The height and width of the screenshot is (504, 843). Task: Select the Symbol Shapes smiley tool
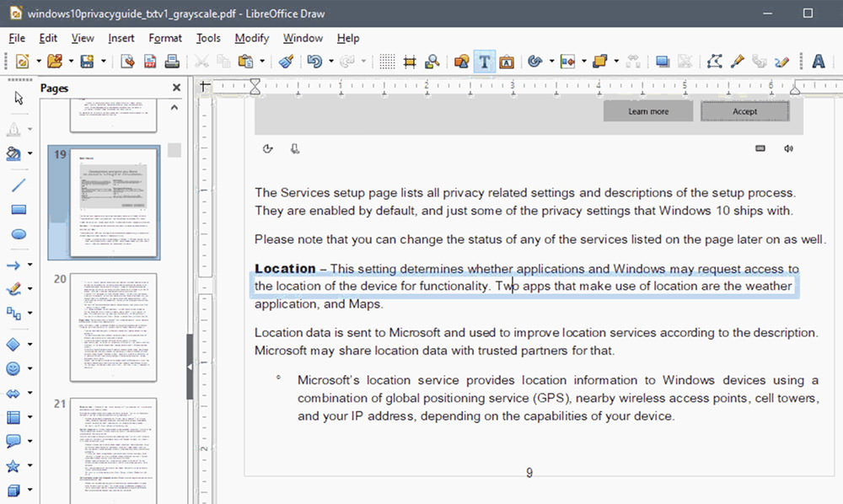tap(13, 368)
